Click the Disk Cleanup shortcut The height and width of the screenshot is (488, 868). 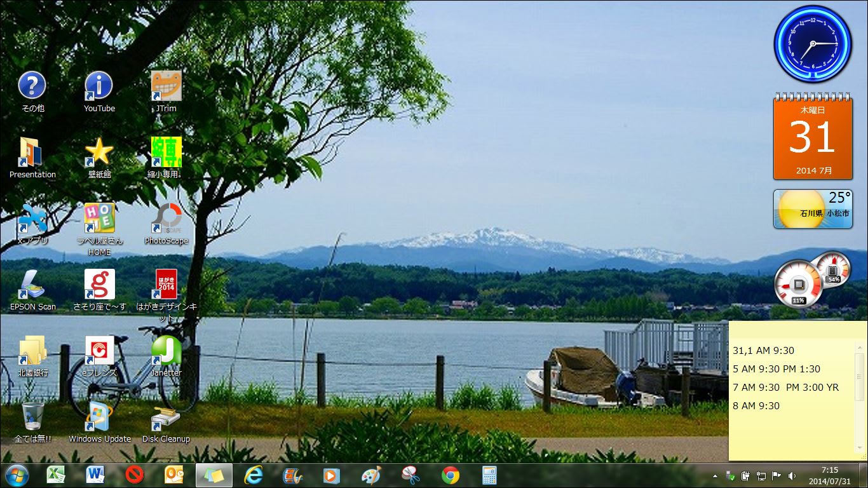pos(166,419)
